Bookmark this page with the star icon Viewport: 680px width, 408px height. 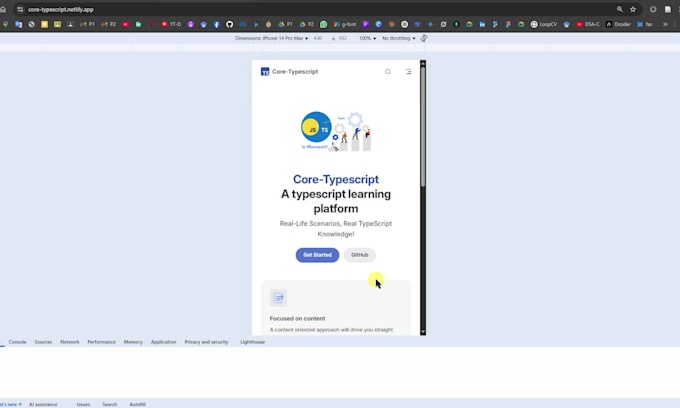[633, 9]
